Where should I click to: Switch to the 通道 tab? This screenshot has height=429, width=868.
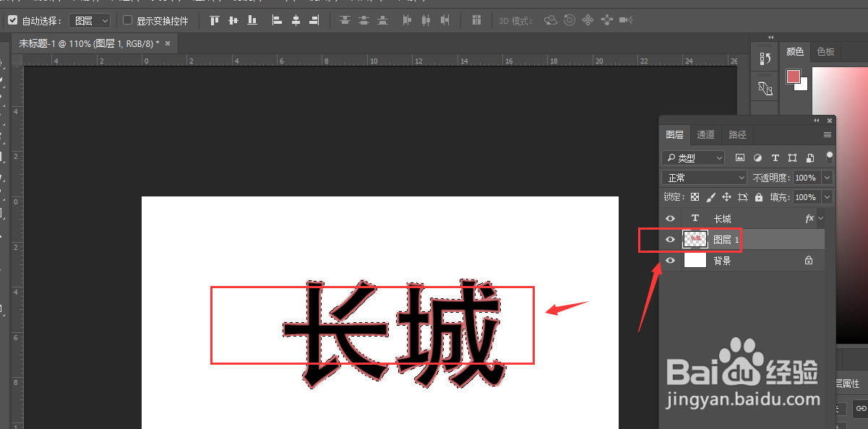pyautogui.click(x=705, y=134)
